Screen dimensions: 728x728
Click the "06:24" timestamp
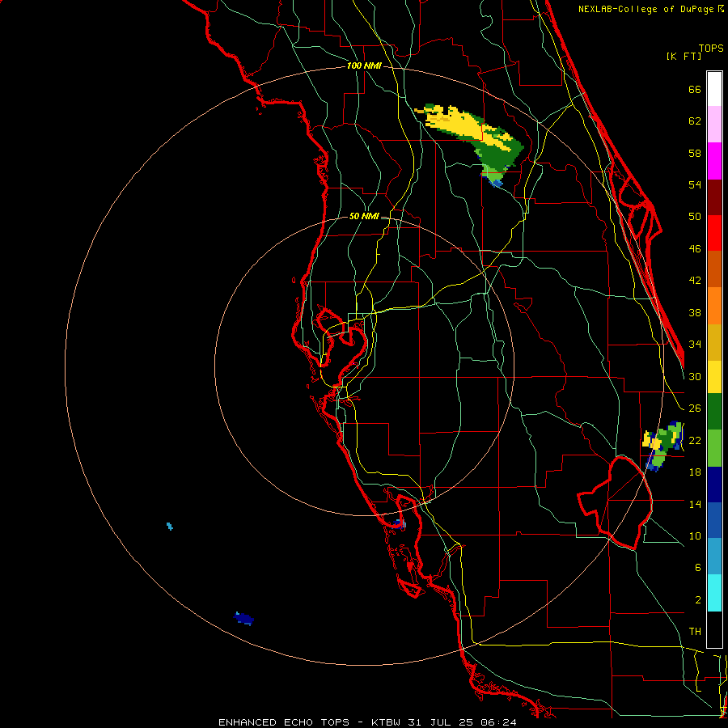[498, 722]
